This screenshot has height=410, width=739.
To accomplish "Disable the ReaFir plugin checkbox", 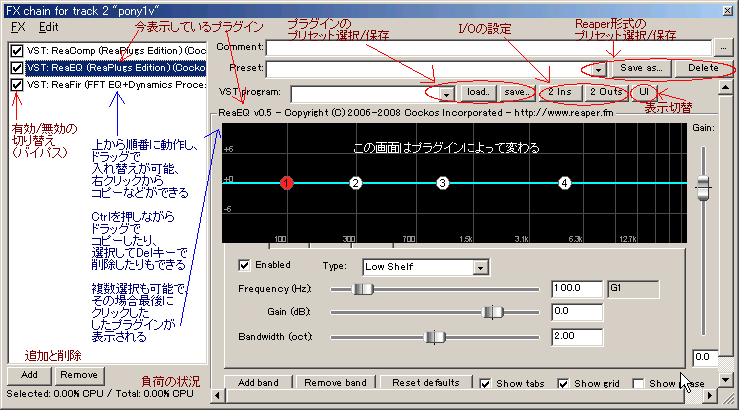I will click(x=16, y=86).
